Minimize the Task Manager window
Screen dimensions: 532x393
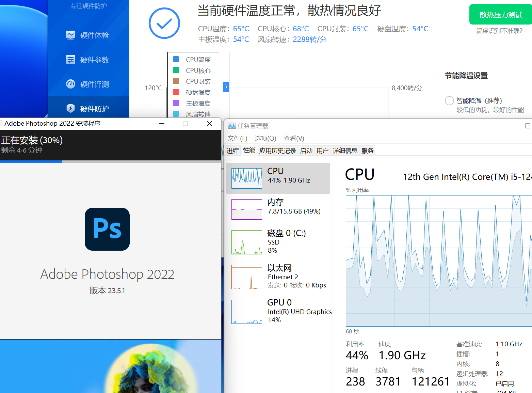[x=504, y=126]
